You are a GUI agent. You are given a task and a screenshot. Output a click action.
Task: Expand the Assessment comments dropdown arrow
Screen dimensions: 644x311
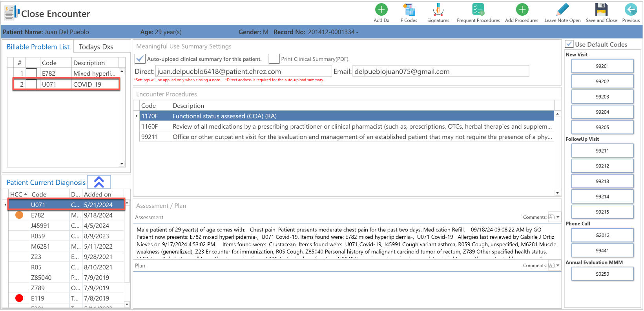pyautogui.click(x=558, y=217)
